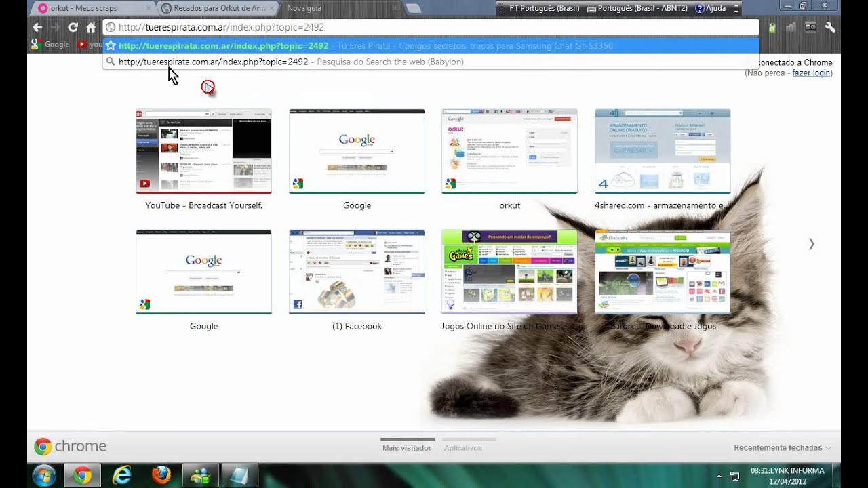Switch to 'Recados para Orkut' tab
Viewport: 868px width, 488px height.
(218, 8)
